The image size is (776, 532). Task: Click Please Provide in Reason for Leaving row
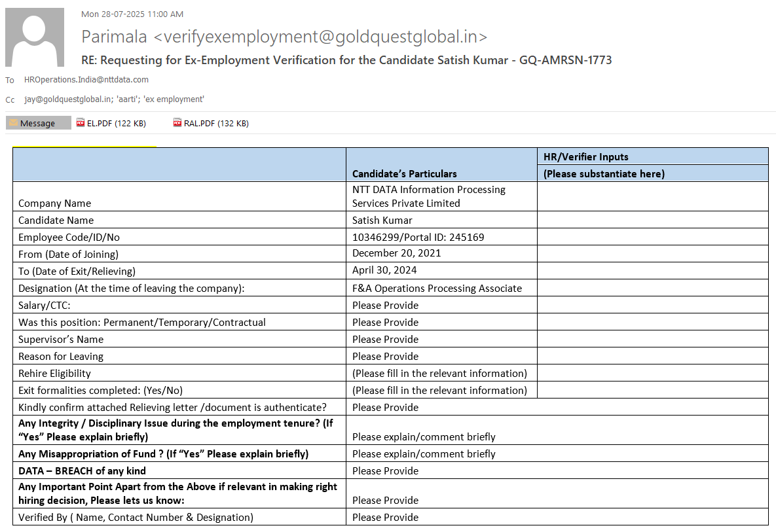pyautogui.click(x=385, y=356)
